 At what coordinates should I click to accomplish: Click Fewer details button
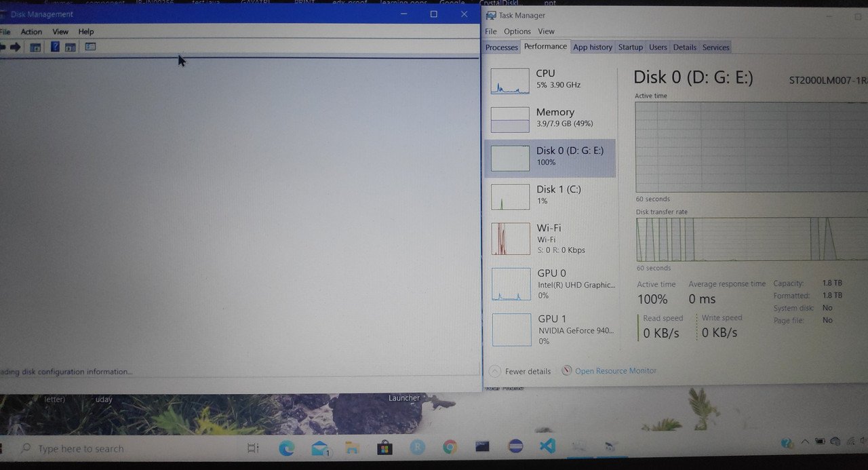click(x=520, y=371)
